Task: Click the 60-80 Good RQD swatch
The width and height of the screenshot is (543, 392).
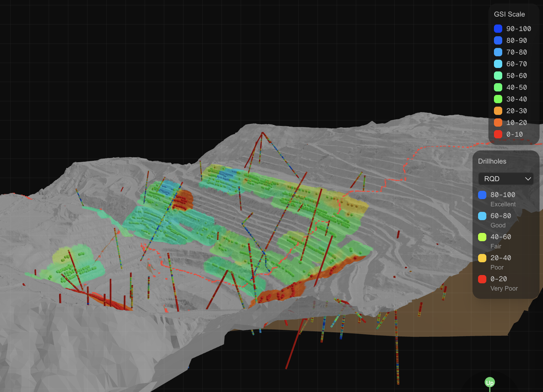Action: click(482, 216)
